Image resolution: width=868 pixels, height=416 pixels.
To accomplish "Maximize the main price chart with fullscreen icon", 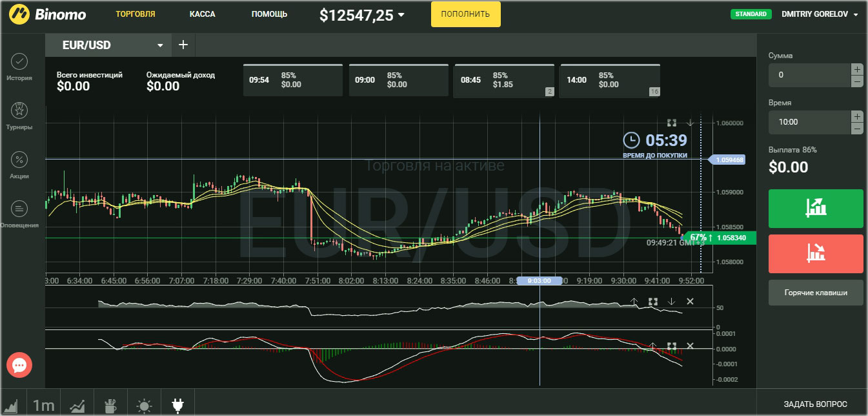I will pyautogui.click(x=671, y=123).
